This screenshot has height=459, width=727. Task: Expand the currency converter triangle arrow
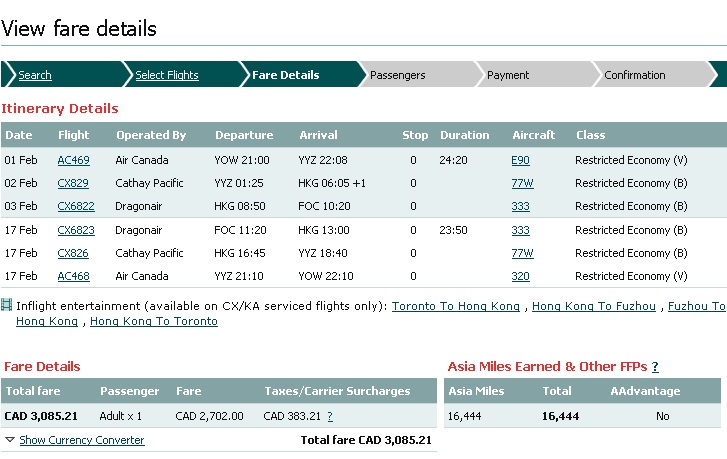point(9,440)
